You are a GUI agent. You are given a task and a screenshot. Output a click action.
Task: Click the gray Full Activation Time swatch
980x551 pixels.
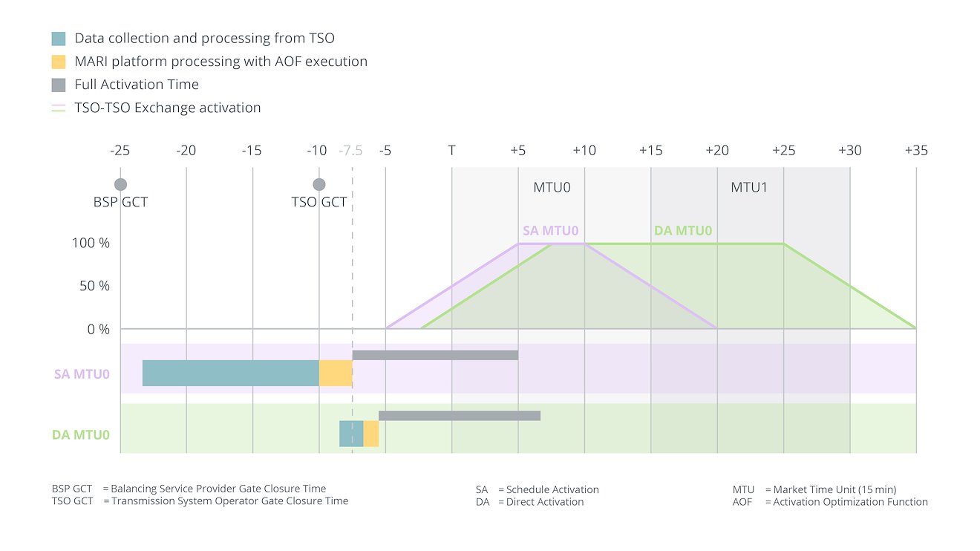coord(59,85)
